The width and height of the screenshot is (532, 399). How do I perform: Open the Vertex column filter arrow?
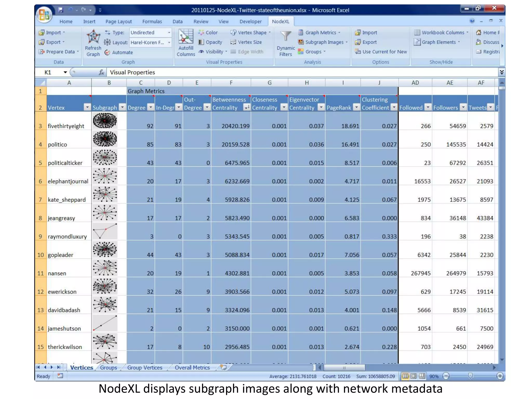87,107
